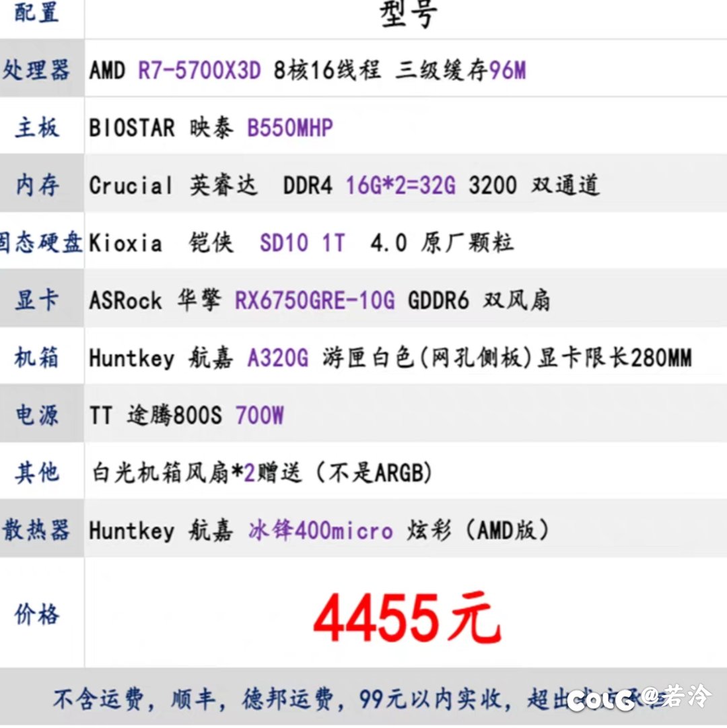Select the 散热器 row label
The width and height of the screenshot is (727, 728).
(x=36, y=530)
